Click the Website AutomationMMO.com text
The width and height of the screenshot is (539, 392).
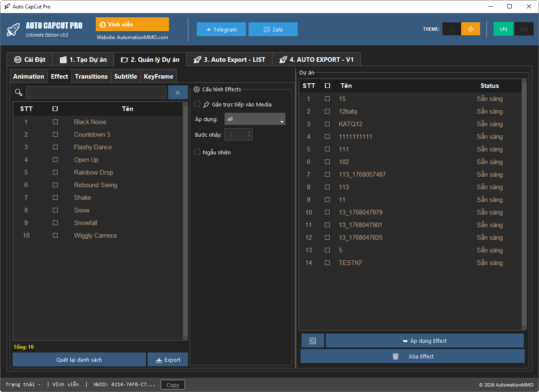pyautogui.click(x=132, y=37)
